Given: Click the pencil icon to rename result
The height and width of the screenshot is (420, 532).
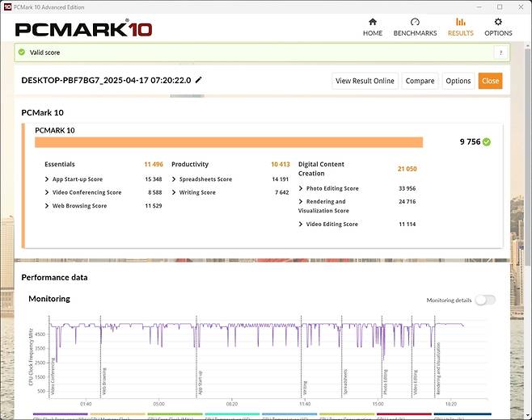Looking at the screenshot, I should [199, 80].
